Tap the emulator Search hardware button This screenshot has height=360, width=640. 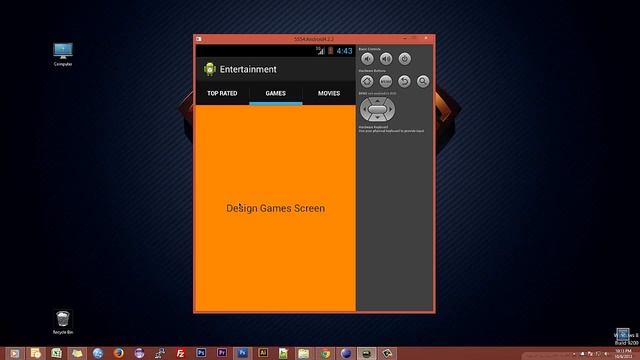[x=423, y=81]
